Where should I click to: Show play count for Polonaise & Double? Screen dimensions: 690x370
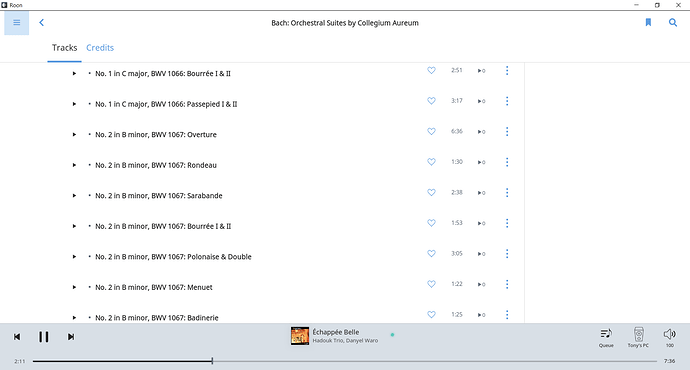point(481,254)
